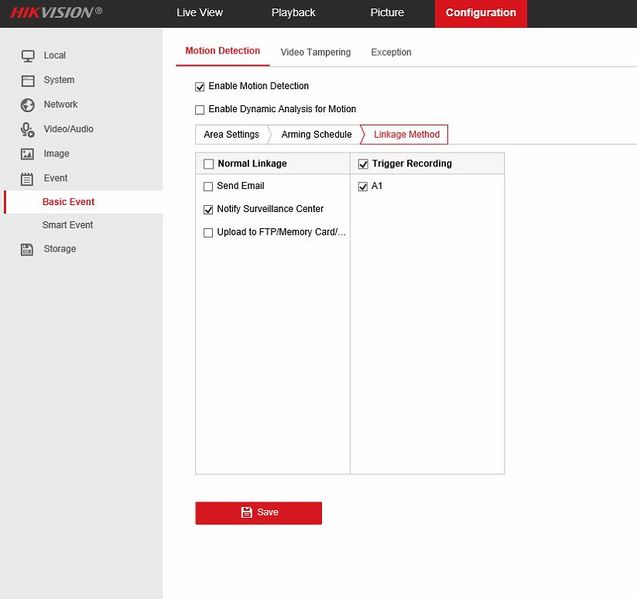Click the System window icon

tap(28, 80)
